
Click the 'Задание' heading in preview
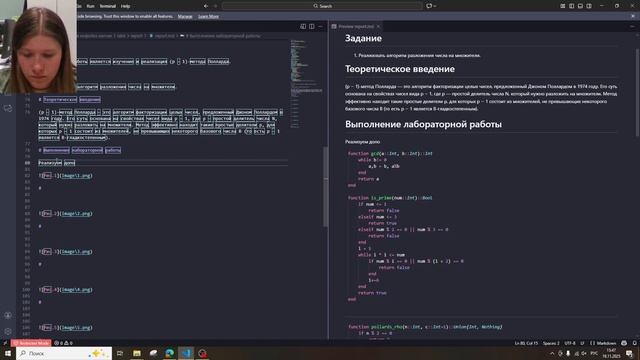point(363,38)
